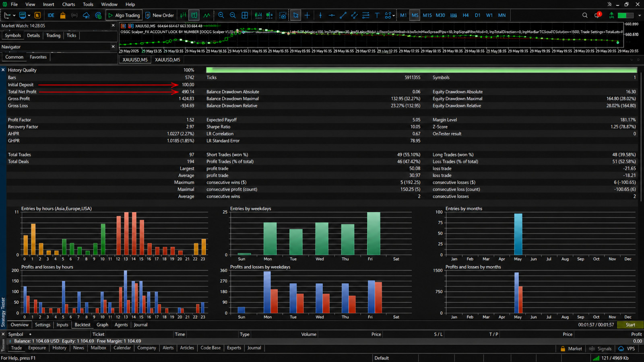Toggle Algo Trading on or off
This screenshot has height=362, width=644.
point(124,15)
